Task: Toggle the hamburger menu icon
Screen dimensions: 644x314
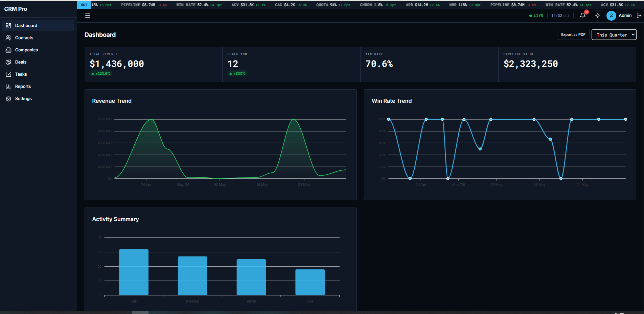Action: (88, 16)
